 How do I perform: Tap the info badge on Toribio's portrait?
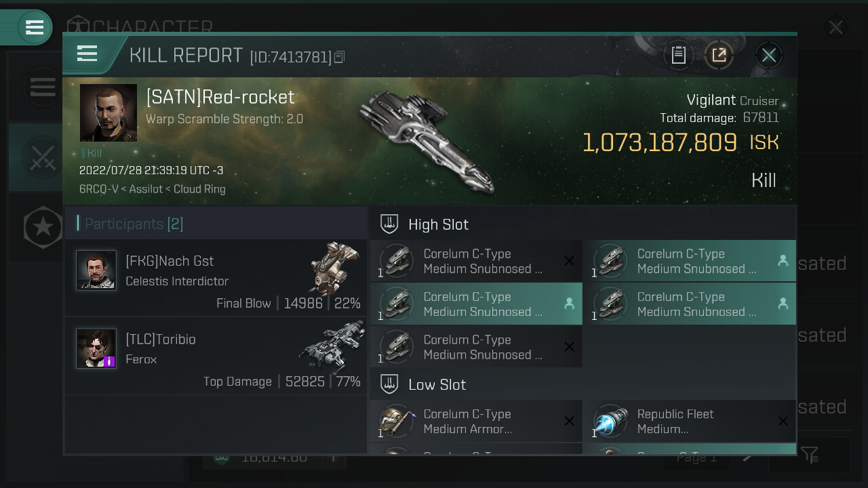tap(109, 361)
